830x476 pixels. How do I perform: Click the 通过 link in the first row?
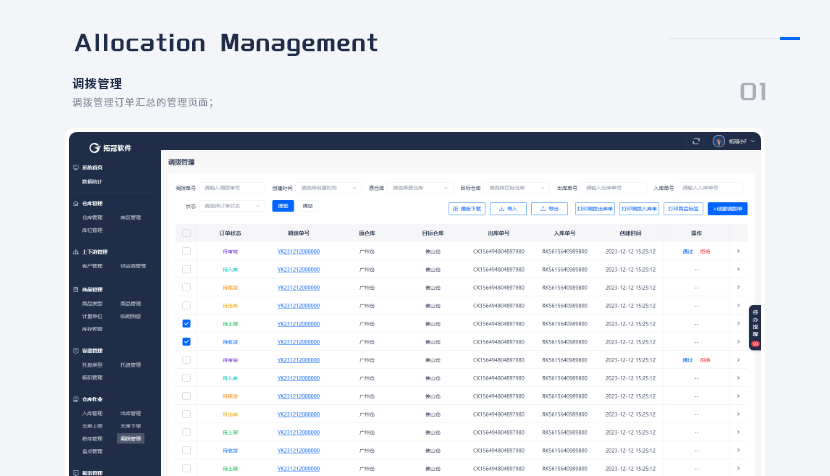[687, 251]
